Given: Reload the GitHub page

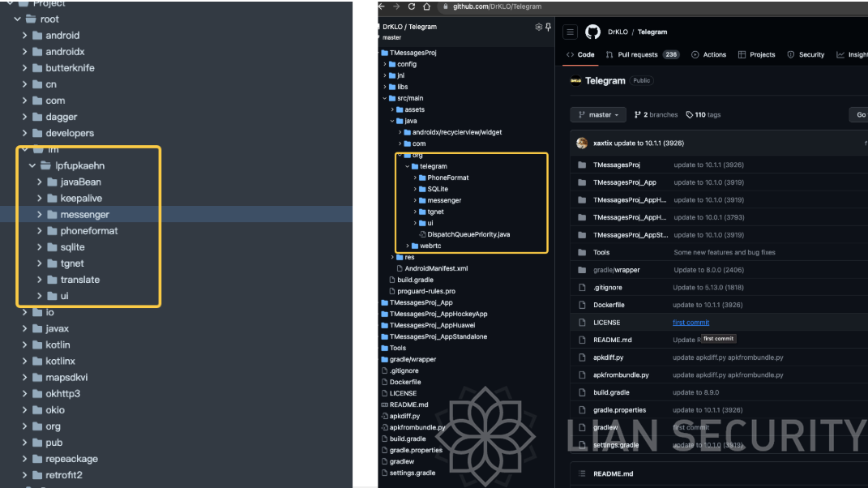Looking at the screenshot, I should [x=411, y=6].
